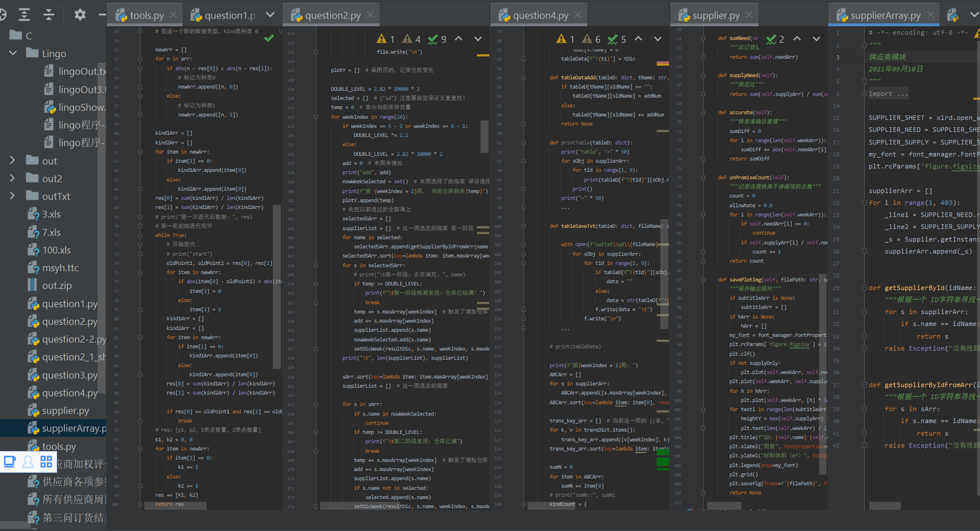Image resolution: width=980 pixels, height=531 pixels.
Task: Click weak warning count 4 in question2.py
Action: tap(412, 39)
